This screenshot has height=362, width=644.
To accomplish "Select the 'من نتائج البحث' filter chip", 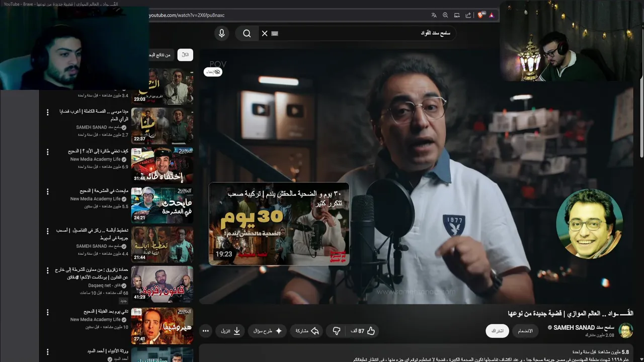I will (162, 55).
